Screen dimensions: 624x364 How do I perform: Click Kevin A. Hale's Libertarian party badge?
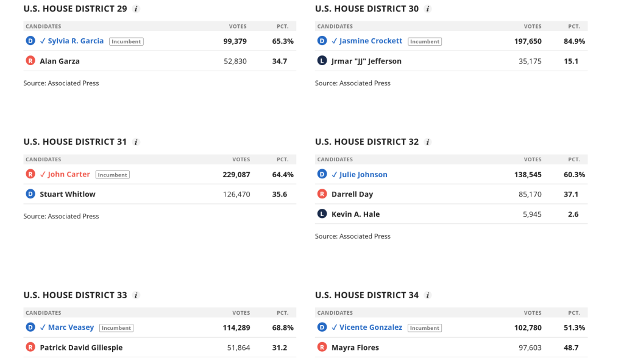[322, 214]
